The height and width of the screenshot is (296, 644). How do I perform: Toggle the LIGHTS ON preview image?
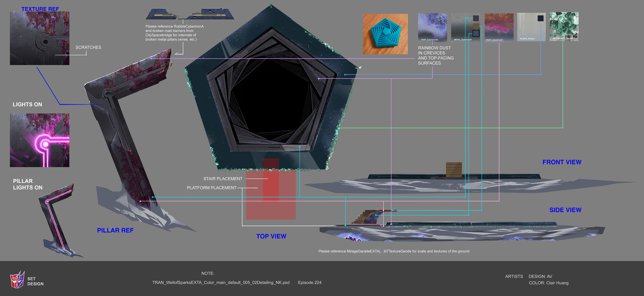40,140
